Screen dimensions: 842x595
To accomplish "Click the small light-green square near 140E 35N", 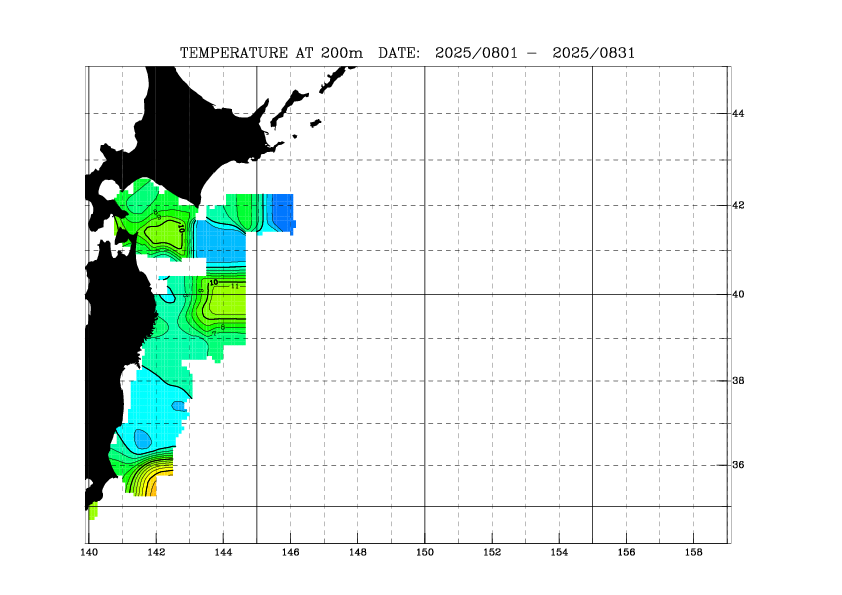I will click(x=93, y=512).
